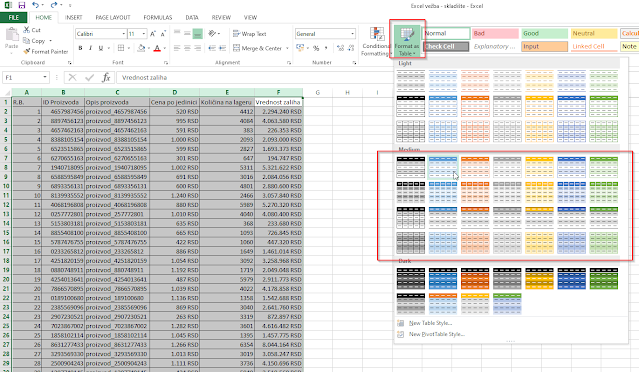Toggle Bottom Align button

point(197,33)
